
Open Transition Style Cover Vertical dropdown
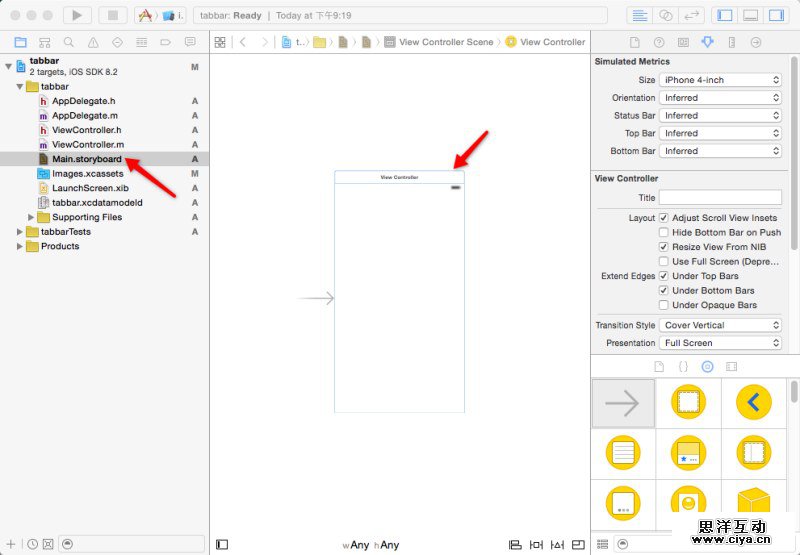point(720,325)
